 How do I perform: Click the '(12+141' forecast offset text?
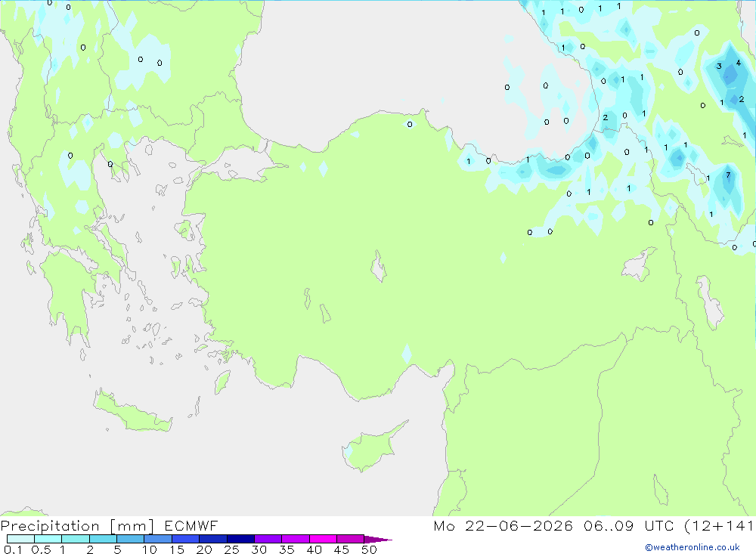click(719, 525)
